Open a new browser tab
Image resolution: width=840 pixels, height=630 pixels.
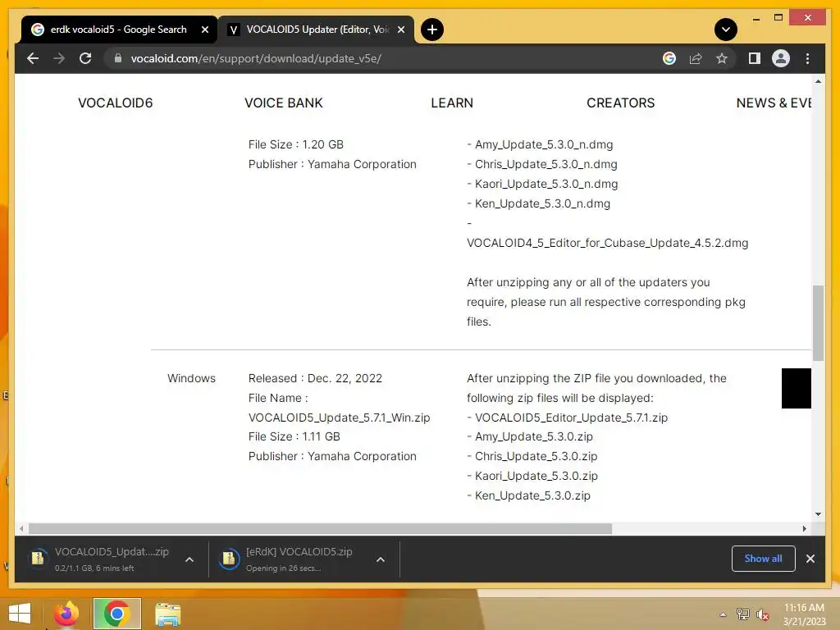[x=432, y=30]
